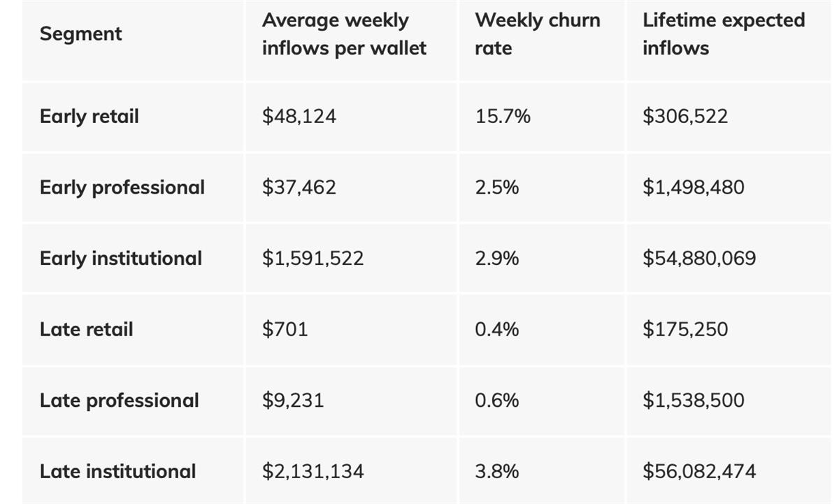Click the $48,124 weekly inflows cell
This screenshot has height=504, width=839.
coord(299,116)
